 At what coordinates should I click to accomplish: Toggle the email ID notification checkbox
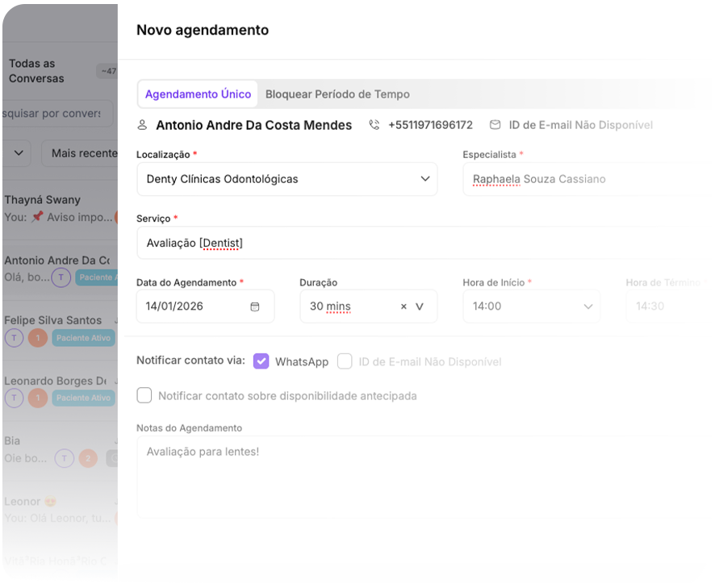point(345,361)
